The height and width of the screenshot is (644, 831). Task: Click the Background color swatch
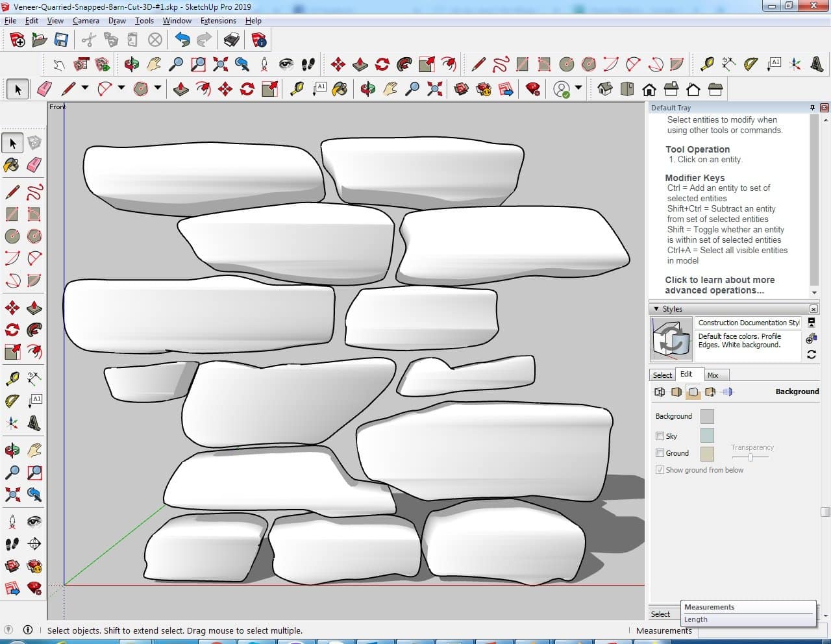(707, 417)
